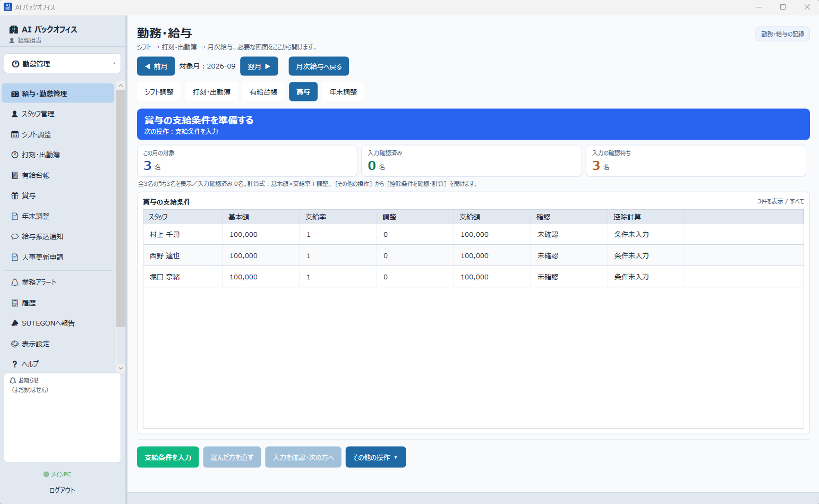
Task: Click the メインPC status indicator
Action: coord(57,474)
